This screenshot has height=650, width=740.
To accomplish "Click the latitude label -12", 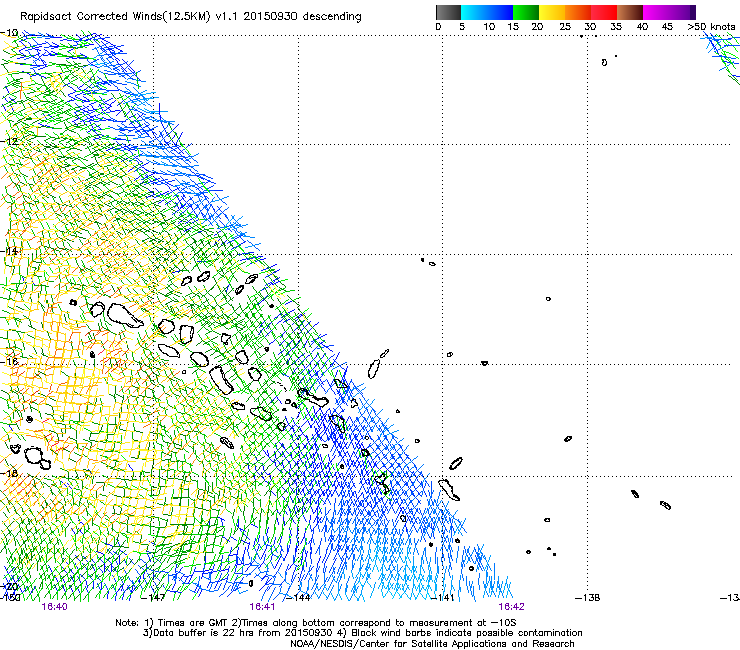I will (9, 141).
